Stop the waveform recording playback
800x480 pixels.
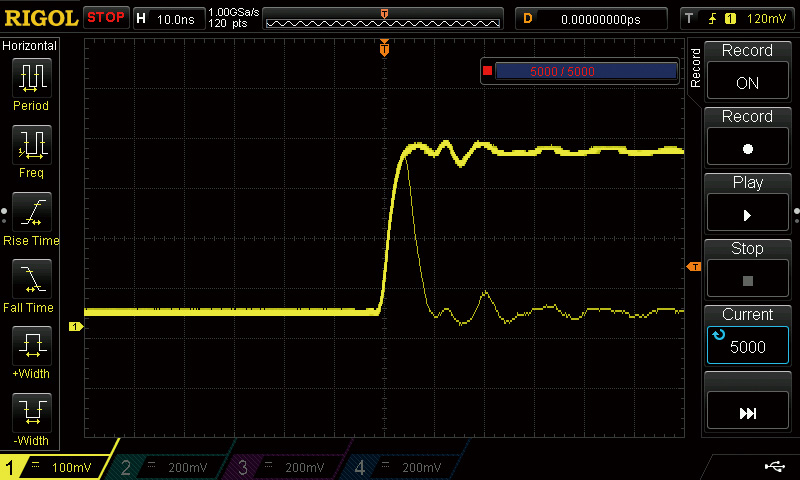[x=747, y=269]
